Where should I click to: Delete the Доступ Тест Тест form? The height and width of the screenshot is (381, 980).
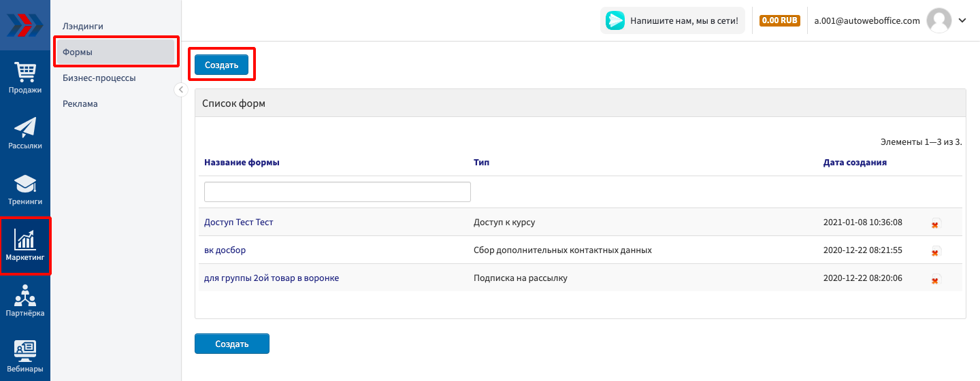(x=935, y=223)
